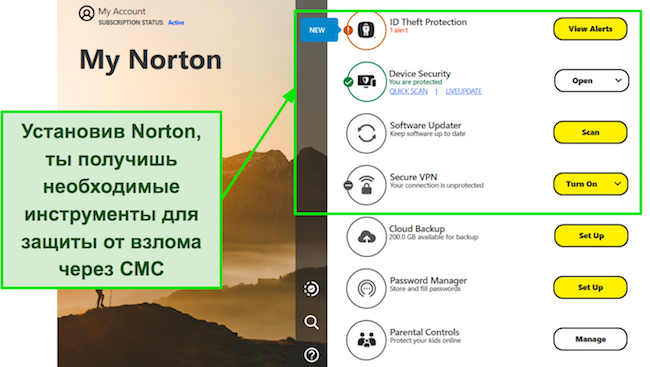
Task: Click 'Store and fill passwords' text
Action: tap(425, 289)
